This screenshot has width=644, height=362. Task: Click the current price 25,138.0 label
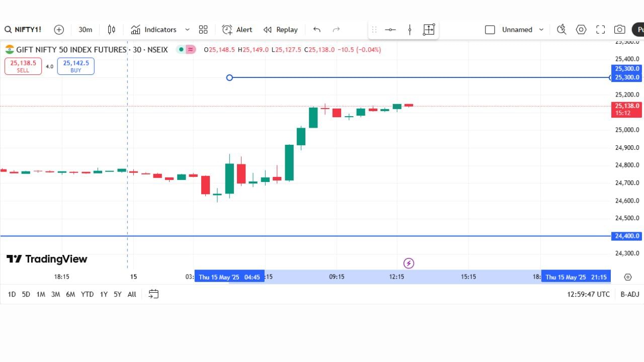[x=627, y=109]
